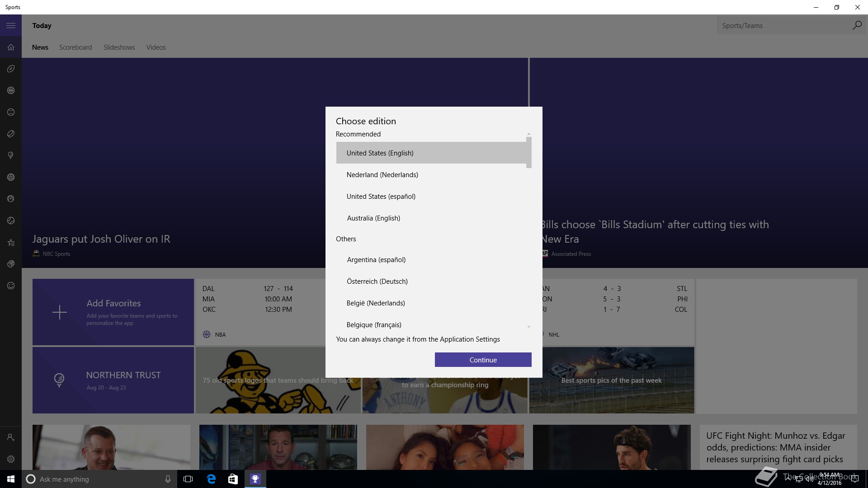Switch to the News tab
The height and width of the screenshot is (488, 868).
pos(40,47)
